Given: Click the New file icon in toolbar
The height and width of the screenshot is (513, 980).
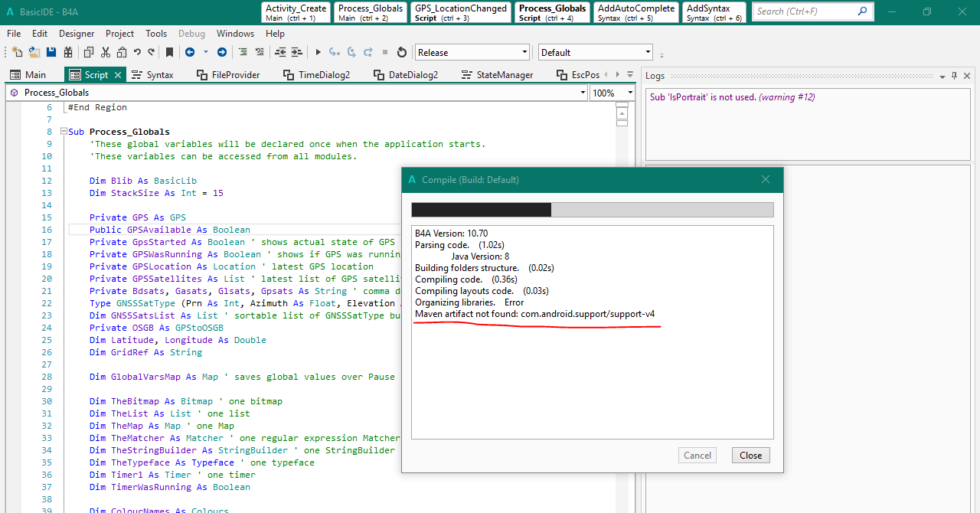Looking at the screenshot, I should [x=17, y=53].
